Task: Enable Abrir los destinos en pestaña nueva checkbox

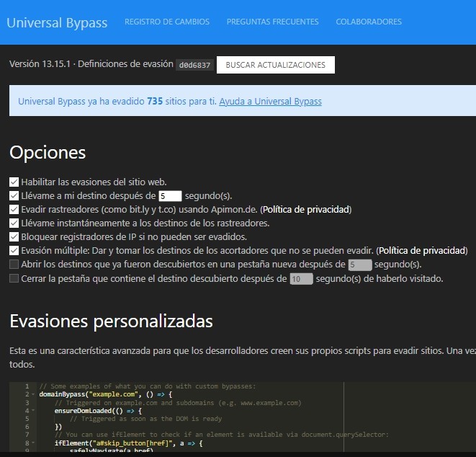Action: click(14, 265)
